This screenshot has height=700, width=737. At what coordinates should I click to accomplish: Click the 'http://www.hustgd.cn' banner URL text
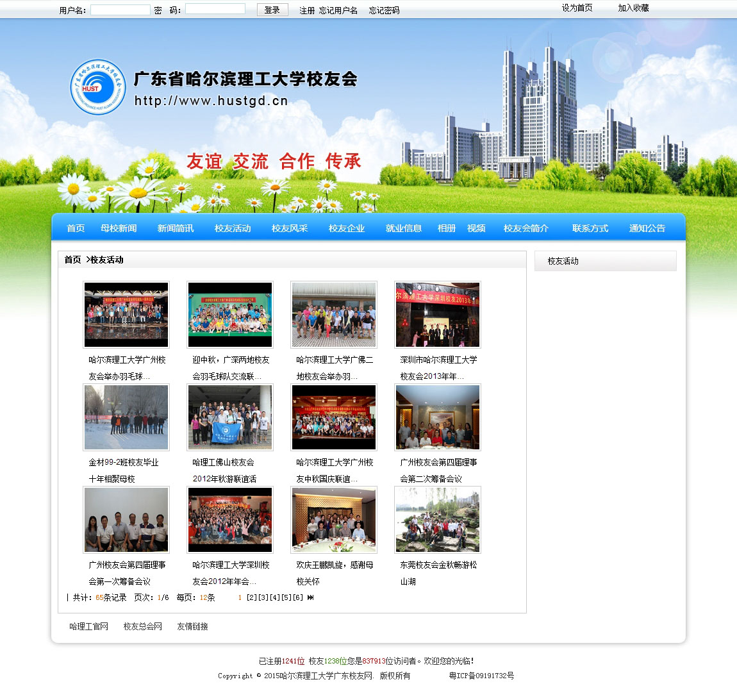point(211,101)
